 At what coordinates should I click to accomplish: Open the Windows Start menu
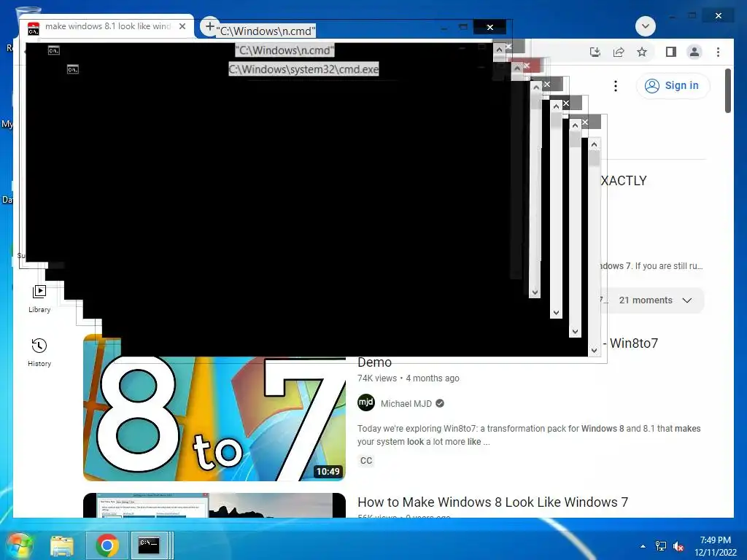pyautogui.click(x=19, y=545)
